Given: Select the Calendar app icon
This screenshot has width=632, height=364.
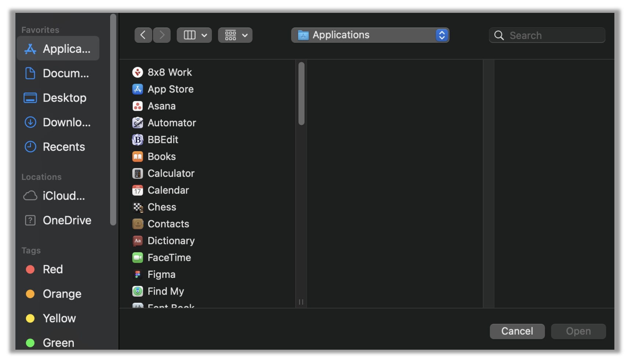Looking at the screenshot, I should tap(138, 190).
